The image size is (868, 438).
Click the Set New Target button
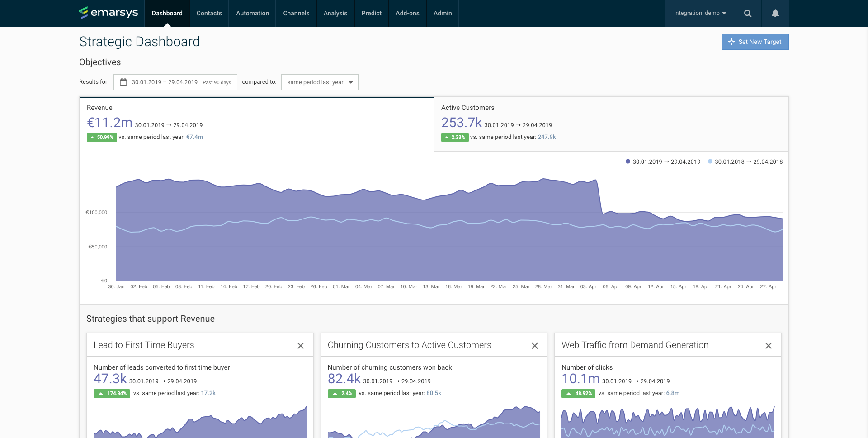(755, 42)
